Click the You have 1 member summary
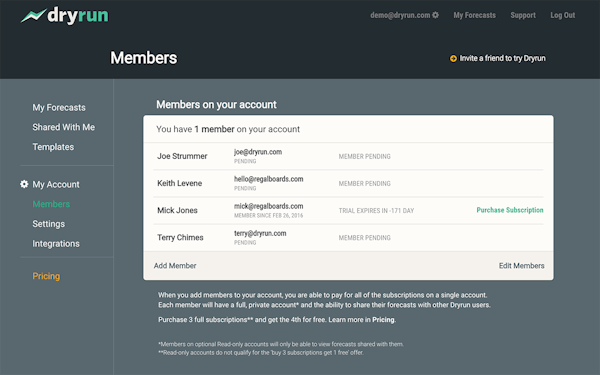This screenshot has width=600, height=375. pos(228,129)
